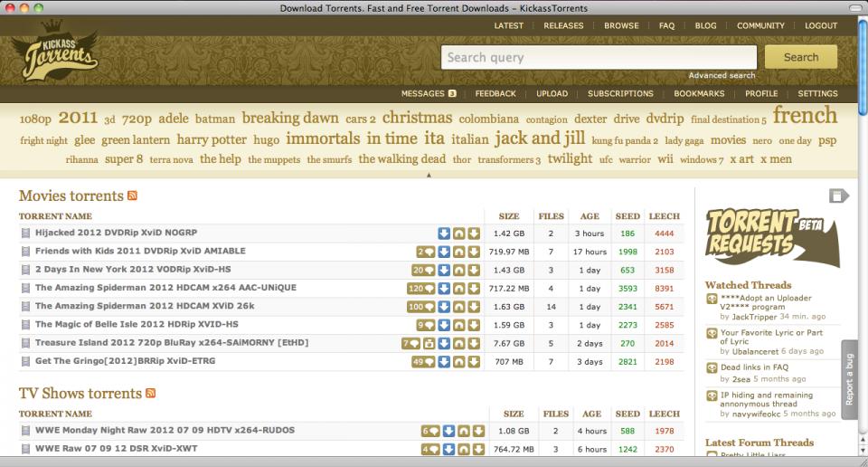The height and width of the screenshot is (467, 868).
Task: Sort Movies torrents by SIZE column
Action: (x=509, y=216)
